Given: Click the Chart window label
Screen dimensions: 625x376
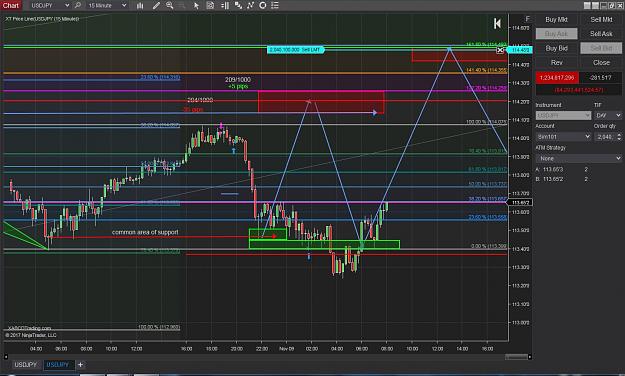Looking at the screenshot, I should pos(11,5).
